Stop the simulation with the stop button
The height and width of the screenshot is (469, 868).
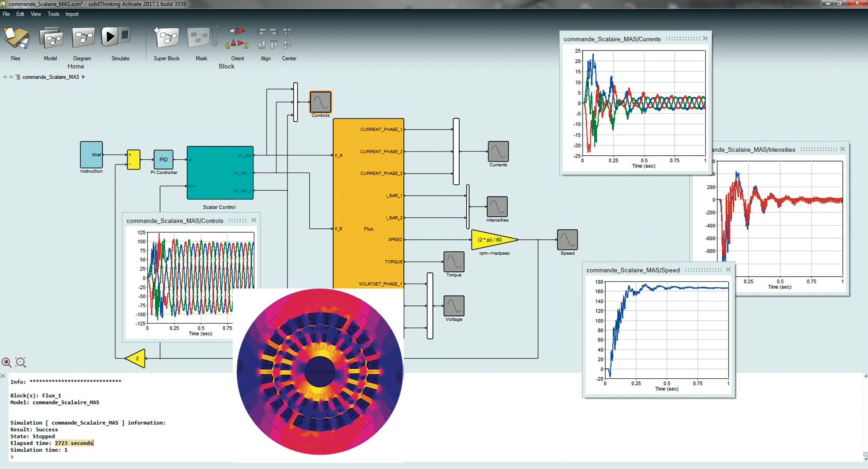(x=125, y=35)
